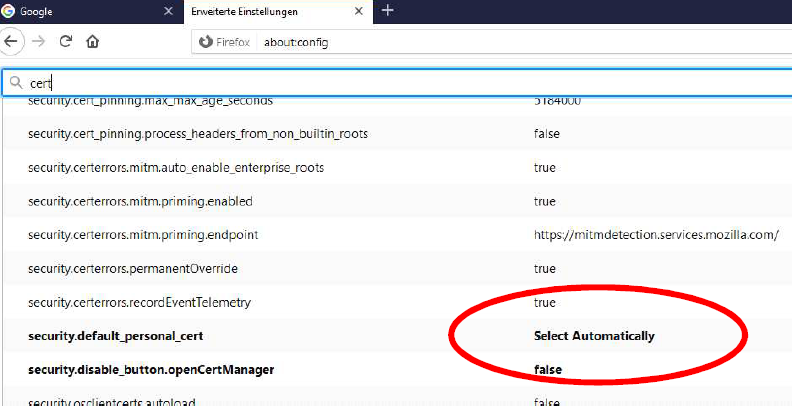
Task: Click the Firefox identity icon in address bar
Action: coord(206,43)
